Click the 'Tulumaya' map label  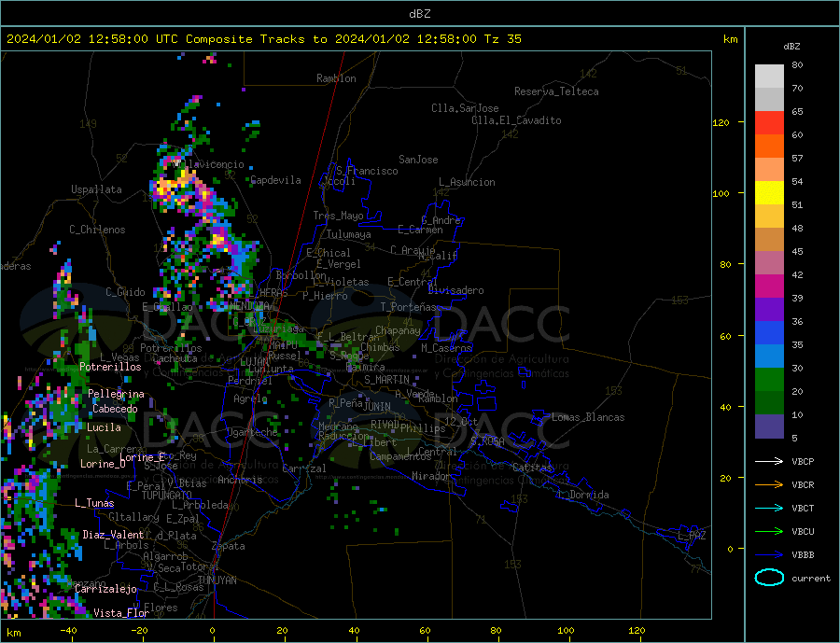[x=348, y=234]
